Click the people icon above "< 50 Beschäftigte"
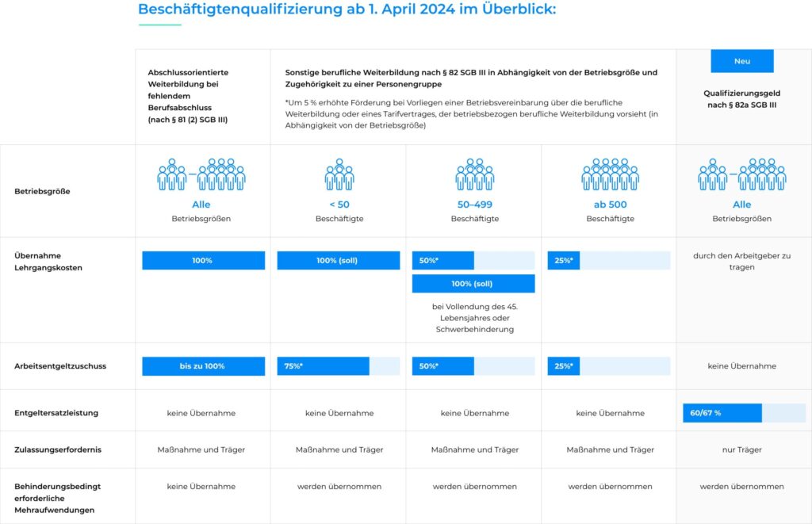This screenshot has height=524, width=812. 339,175
